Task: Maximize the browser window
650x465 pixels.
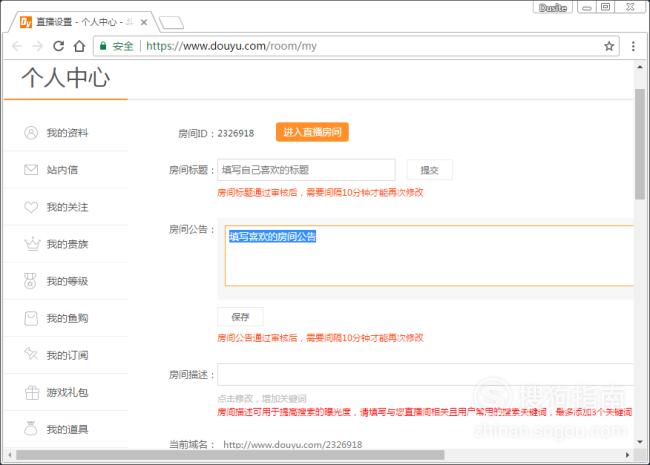Action: click(x=606, y=7)
